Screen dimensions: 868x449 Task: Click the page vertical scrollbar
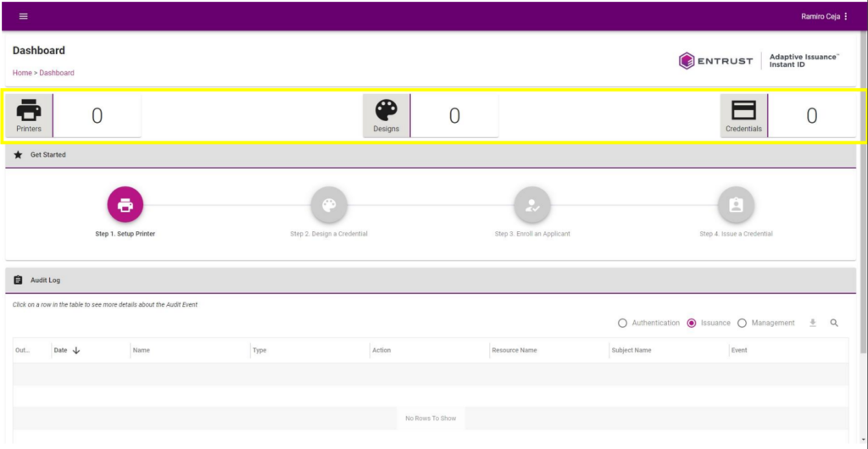coord(863,212)
